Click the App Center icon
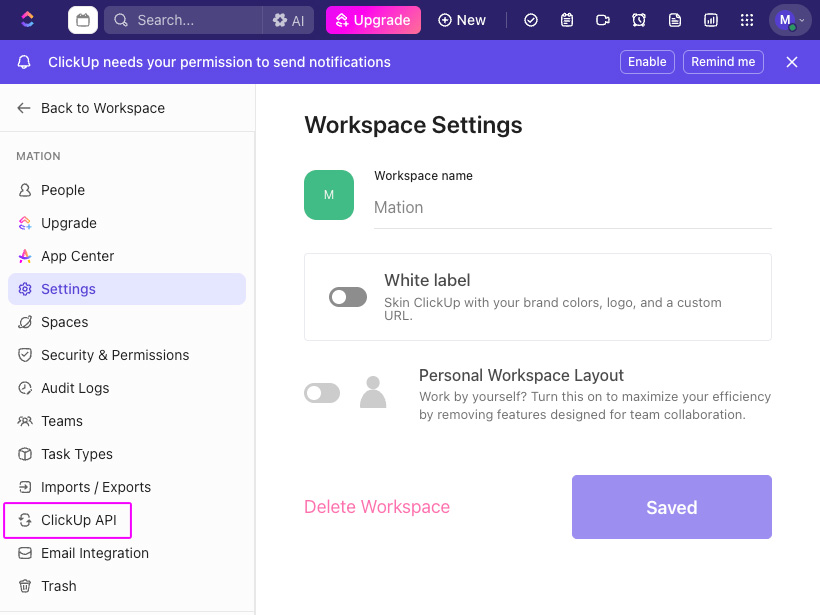The width and height of the screenshot is (820, 615). [x=25, y=256]
